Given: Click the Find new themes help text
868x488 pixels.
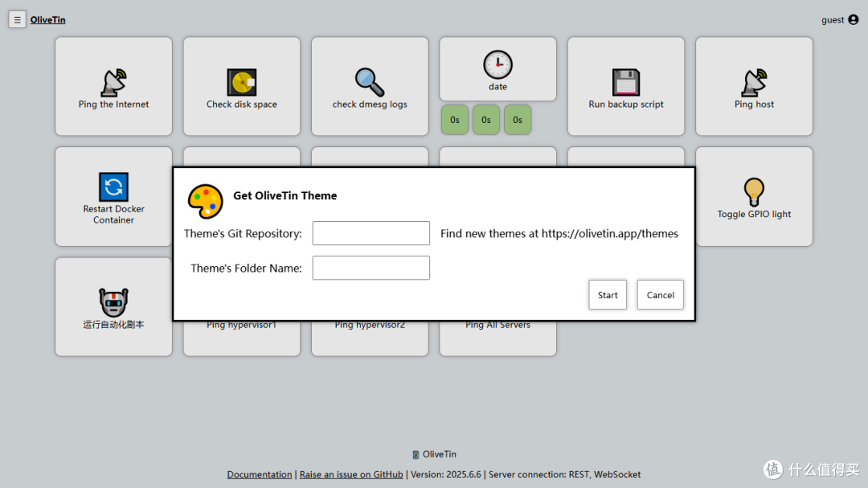Looking at the screenshot, I should coord(559,234).
